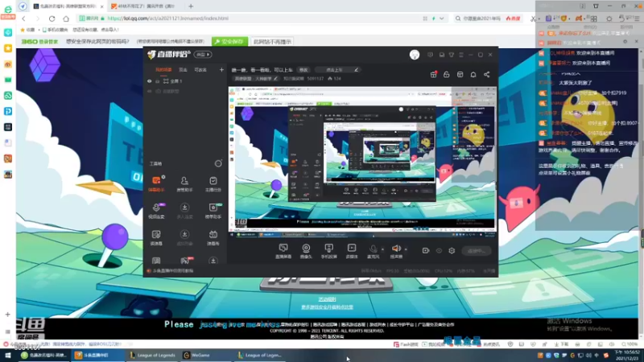Edit the 英雄联盟 category tag
This screenshot has height=362, width=644.
click(255, 78)
